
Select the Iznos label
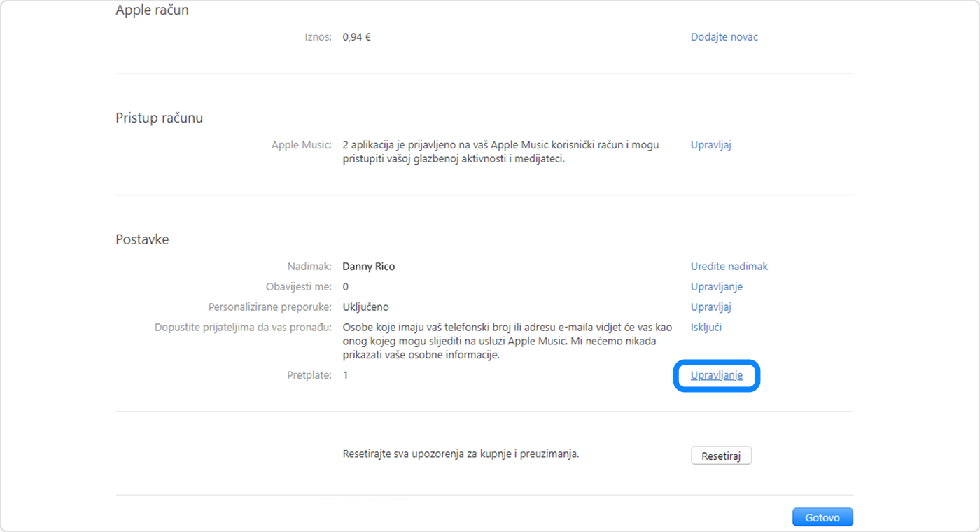tap(318, 36)
